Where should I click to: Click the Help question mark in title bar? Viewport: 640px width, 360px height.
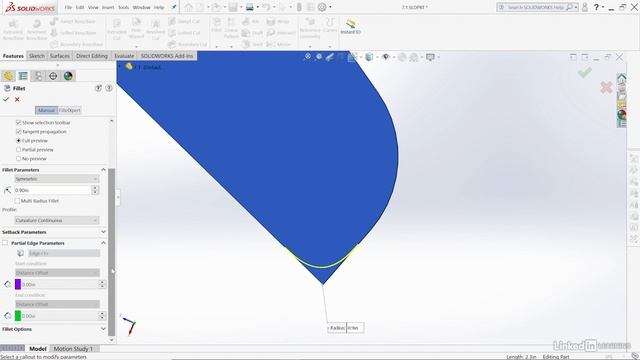[x=596, y=7]
